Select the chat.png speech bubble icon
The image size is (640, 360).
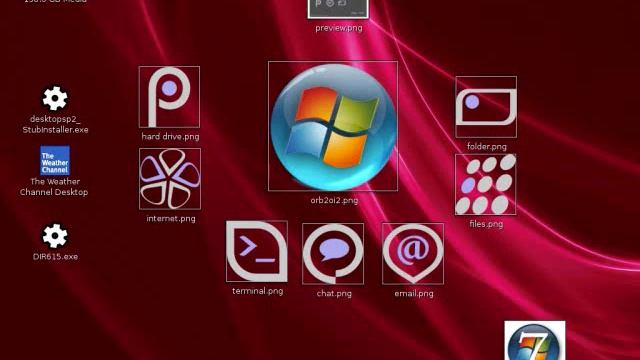333,253
